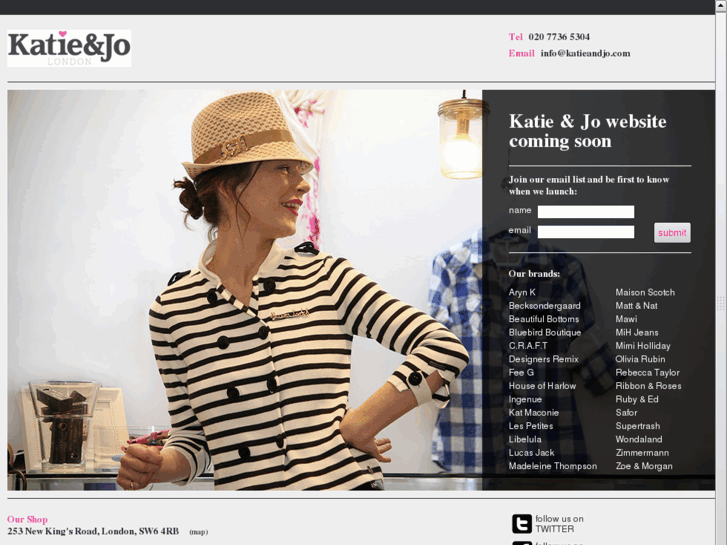Click the brand name Becksondergaard

(544, 306)
